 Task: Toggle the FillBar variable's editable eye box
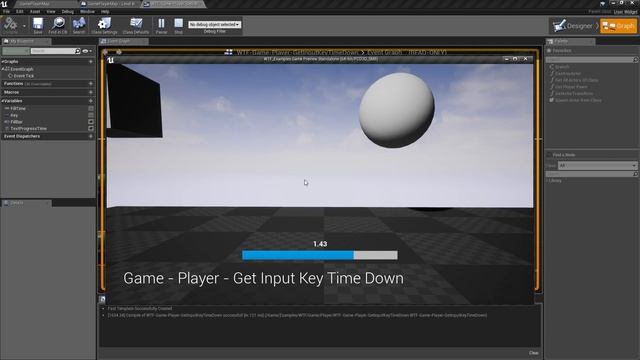point(91,122)
